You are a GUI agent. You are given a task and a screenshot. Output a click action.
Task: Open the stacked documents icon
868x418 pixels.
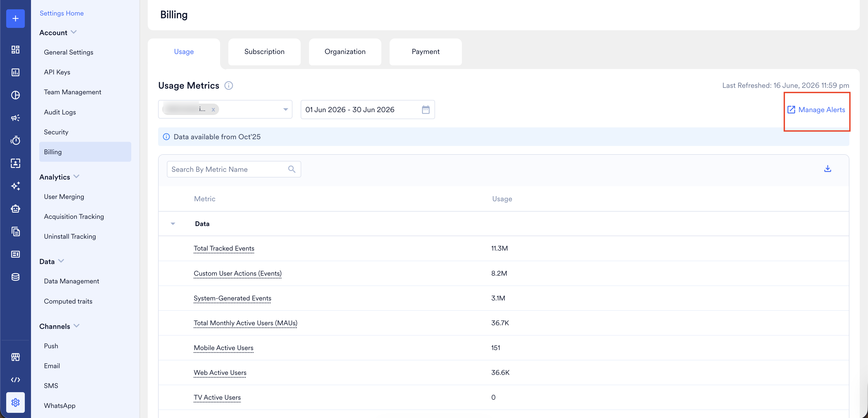pos(16,231)
